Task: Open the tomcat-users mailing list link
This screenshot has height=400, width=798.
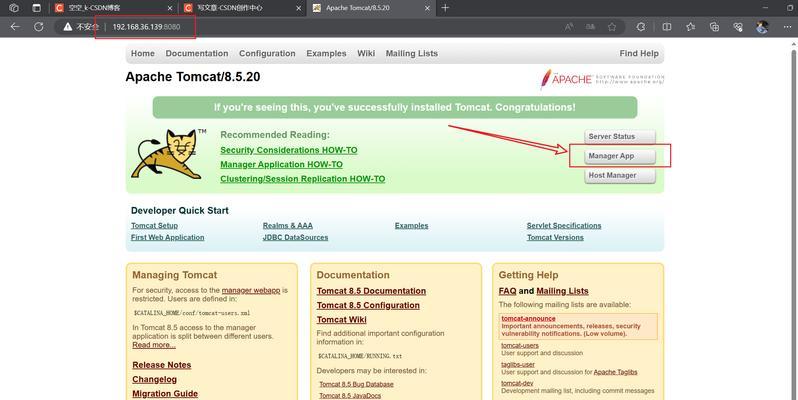Action: coord(520,345)
